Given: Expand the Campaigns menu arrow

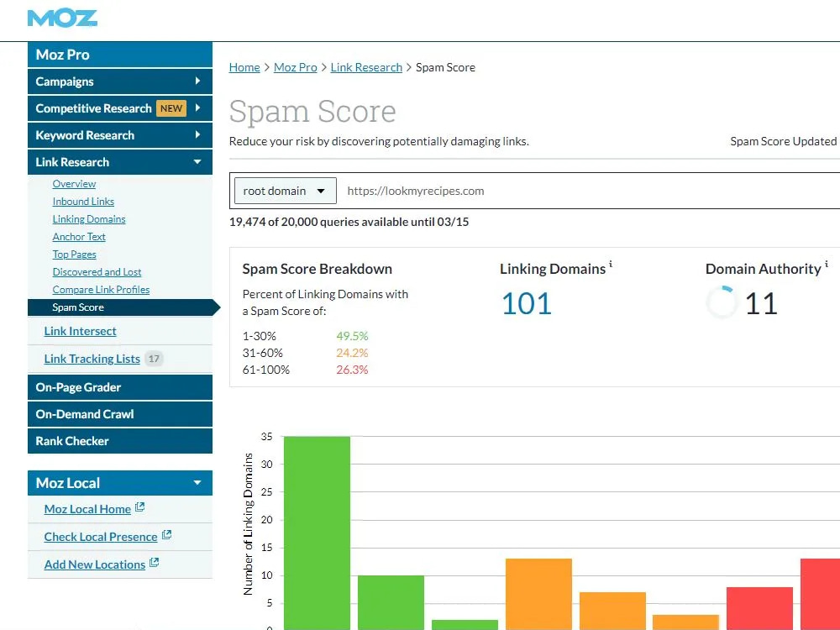Looking at the screenshot, I should [x=197, y=81].
